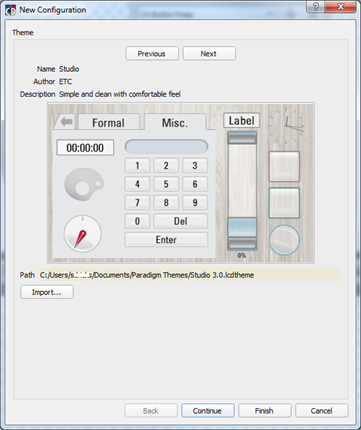Click the green-bordered square button in preview

(x=284, y=203)
